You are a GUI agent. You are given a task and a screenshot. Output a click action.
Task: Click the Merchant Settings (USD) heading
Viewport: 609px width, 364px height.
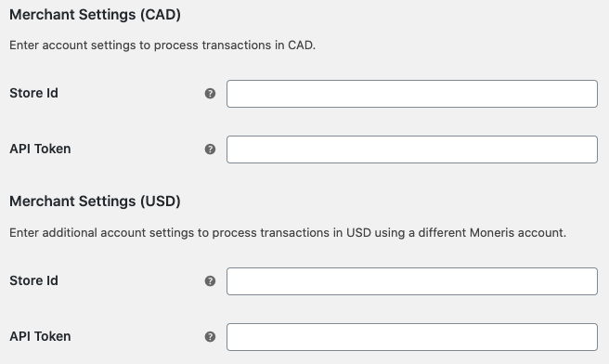click(95, 201)
